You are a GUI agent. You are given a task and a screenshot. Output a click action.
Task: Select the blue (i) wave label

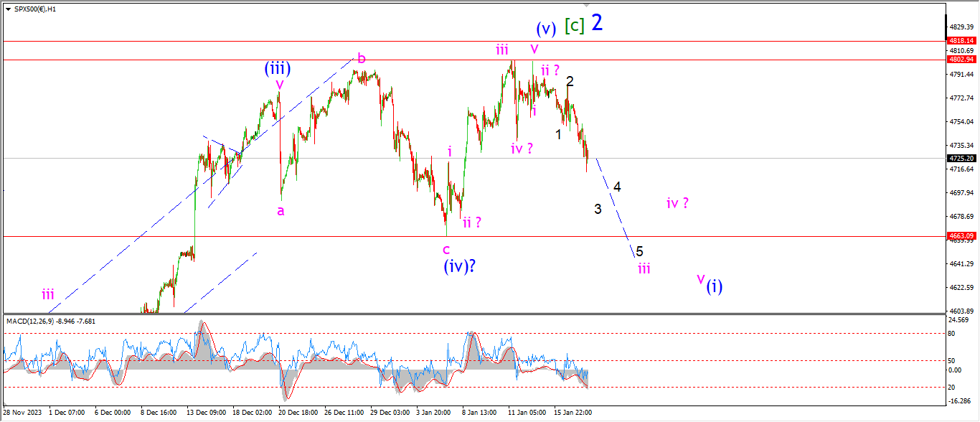(x=714, y=287)
